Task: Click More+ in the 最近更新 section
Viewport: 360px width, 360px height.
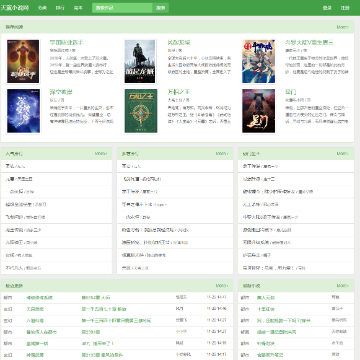Action: (222, 286)
